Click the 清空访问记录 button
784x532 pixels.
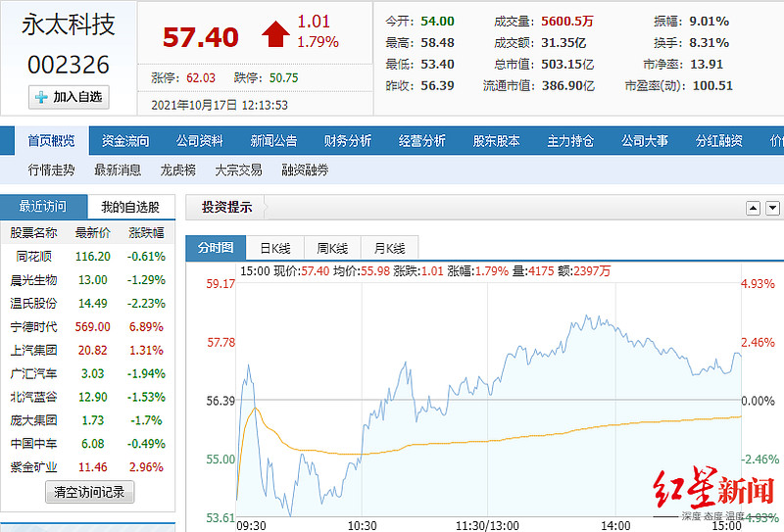(89, 492)
